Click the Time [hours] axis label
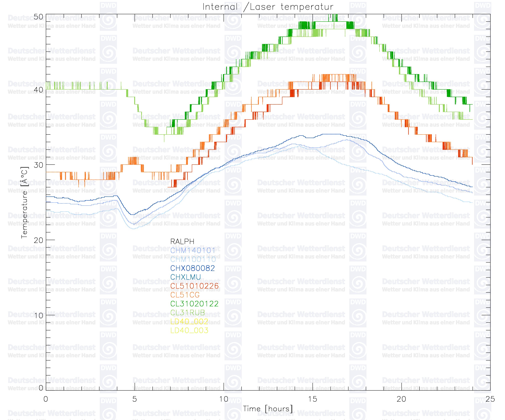The height and width of the screenshot is (420, 505). click(x=268, y=408)
